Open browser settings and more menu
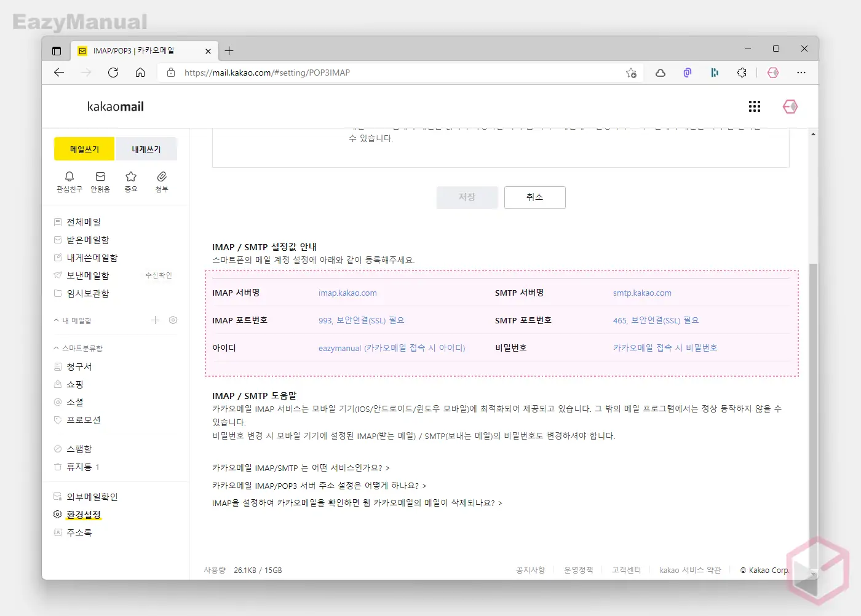Image resolution: width=861 pixels, height=616 pixels. coord(801,73)
